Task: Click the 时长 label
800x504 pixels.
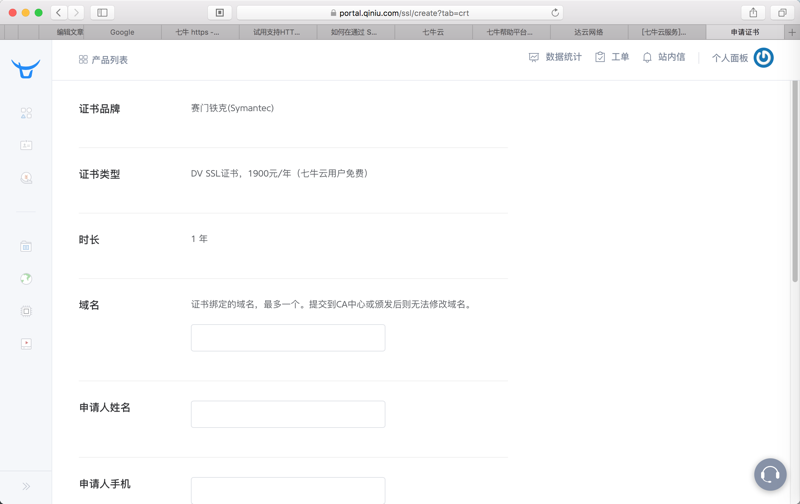Action: coord(89,240)
